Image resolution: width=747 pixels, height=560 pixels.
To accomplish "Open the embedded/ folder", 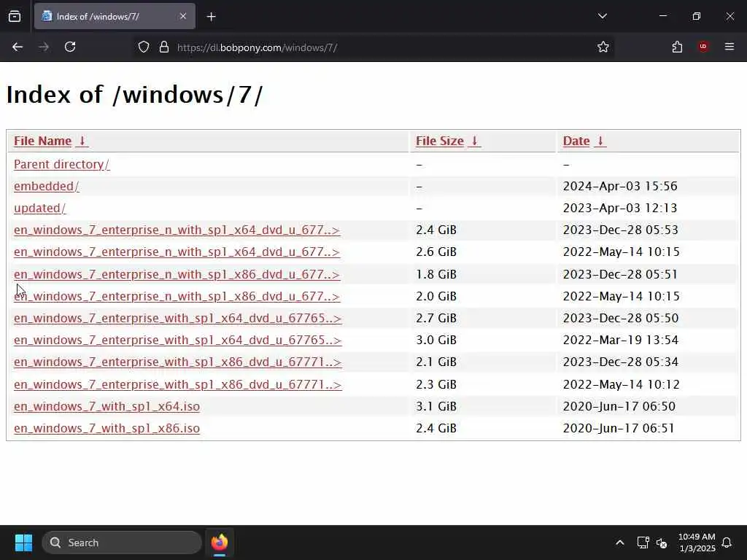I will 46,186.
